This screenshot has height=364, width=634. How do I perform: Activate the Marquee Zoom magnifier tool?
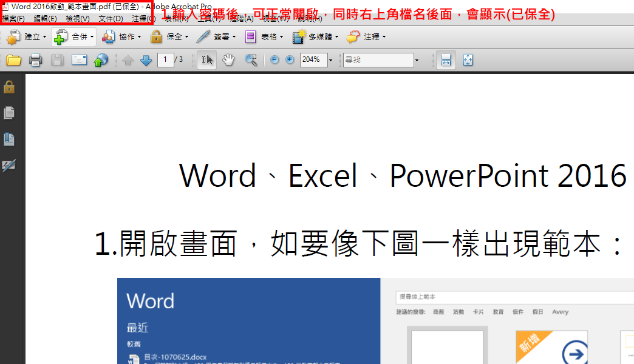coord(251,60)
